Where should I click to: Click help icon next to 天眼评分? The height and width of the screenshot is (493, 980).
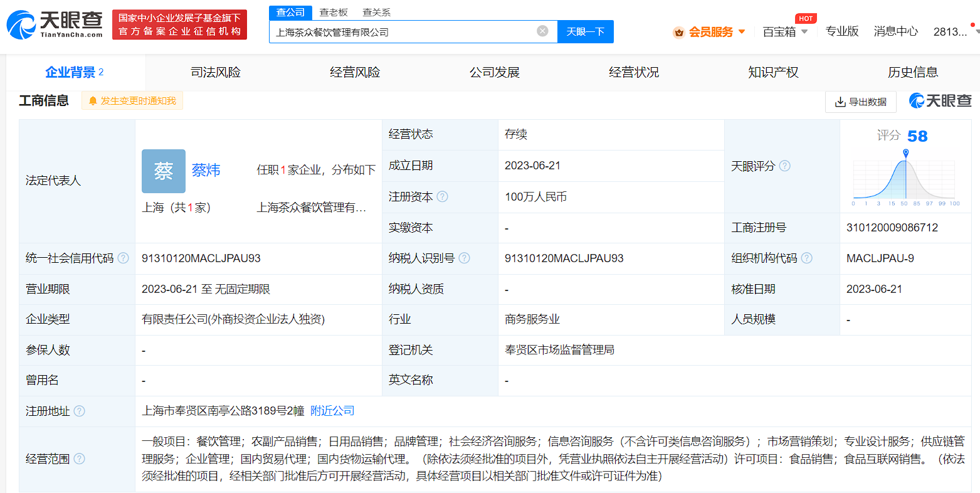[x=784, y=166]
